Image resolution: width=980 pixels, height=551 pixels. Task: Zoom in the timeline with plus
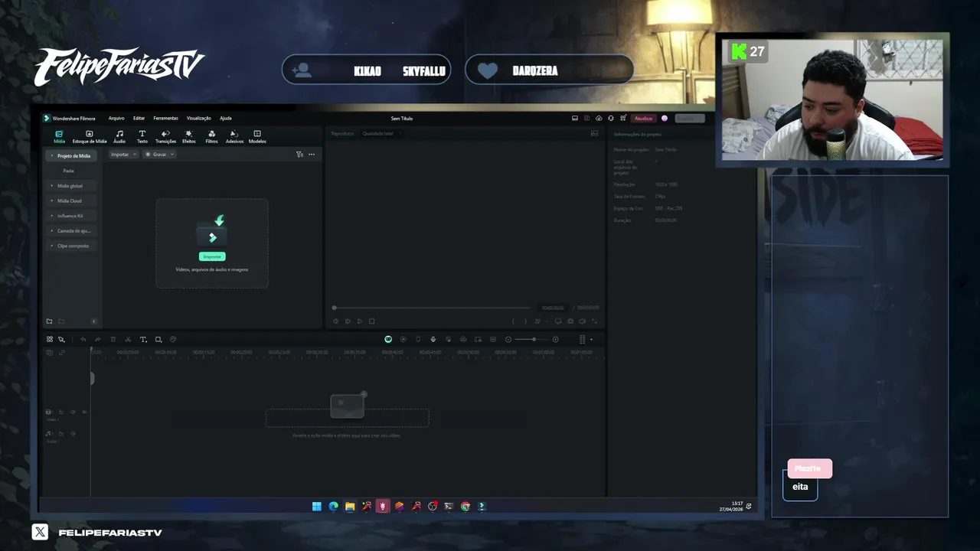click(556, 339)
